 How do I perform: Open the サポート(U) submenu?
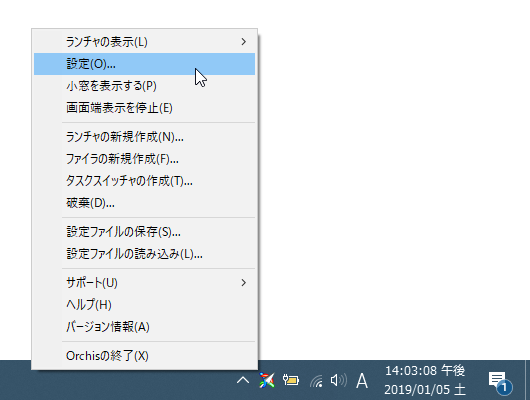[x=144, y=283]
